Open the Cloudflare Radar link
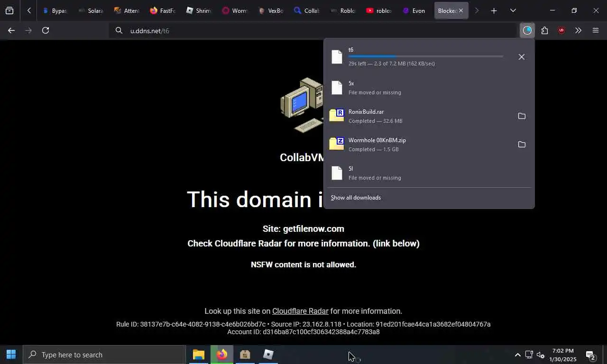 (x=300, y=311)
